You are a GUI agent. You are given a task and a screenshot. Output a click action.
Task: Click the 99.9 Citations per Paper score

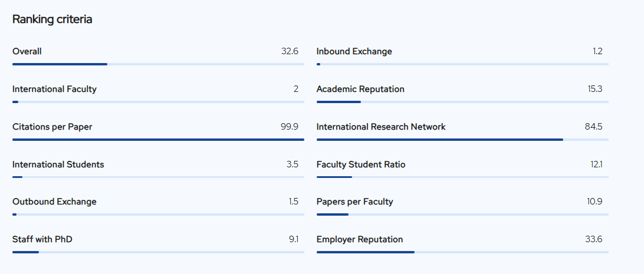tap(289, 127)
